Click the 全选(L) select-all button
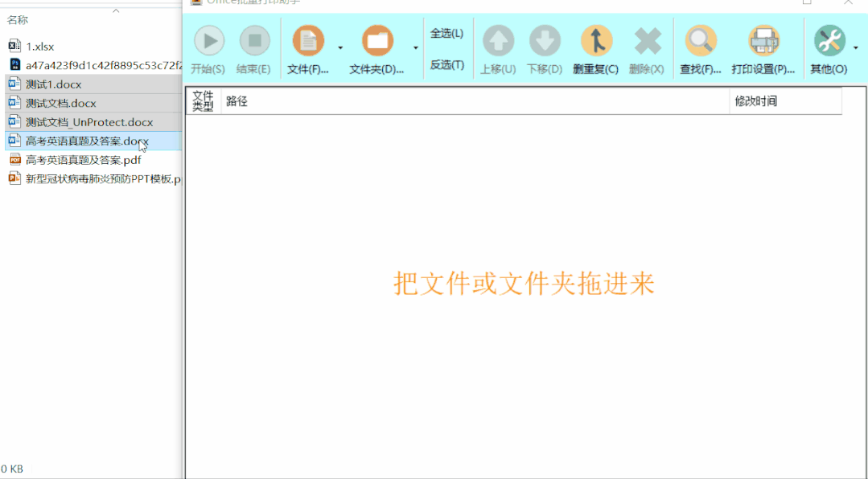Screen dimensions: 868x479 click(x=448, y=33)
